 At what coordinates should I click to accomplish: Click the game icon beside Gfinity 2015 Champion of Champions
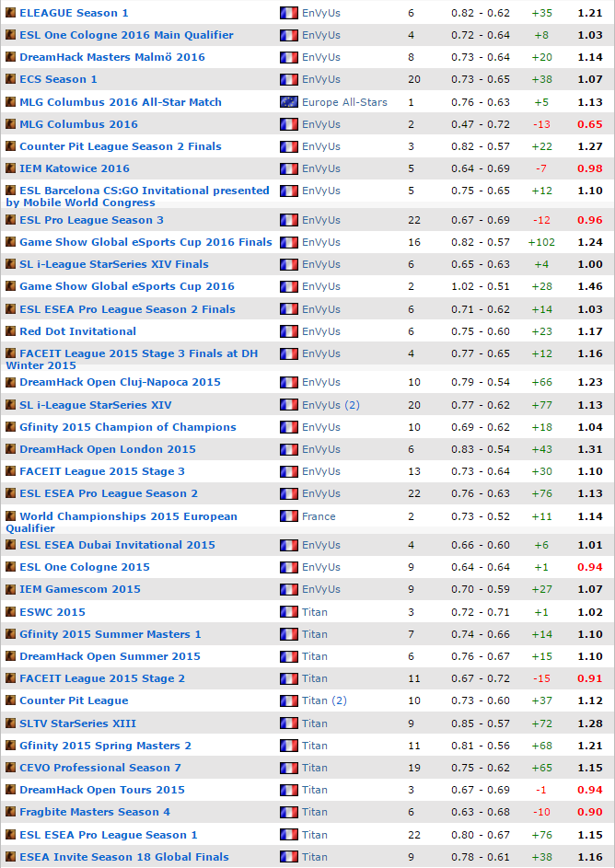point(10,426)
